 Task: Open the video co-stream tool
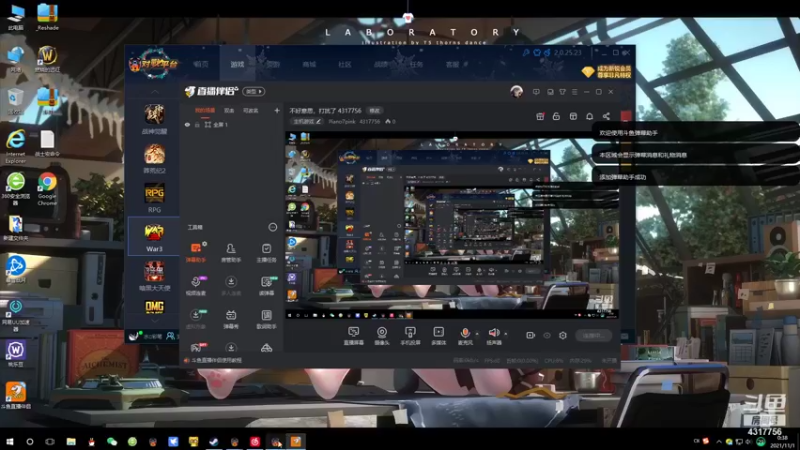tap(195, 285)
